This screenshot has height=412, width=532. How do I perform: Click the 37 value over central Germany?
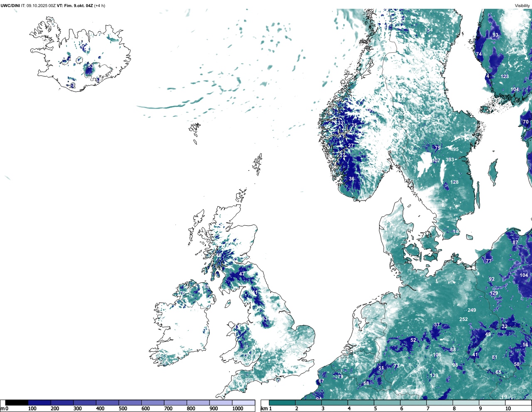(x=437, y=325)
